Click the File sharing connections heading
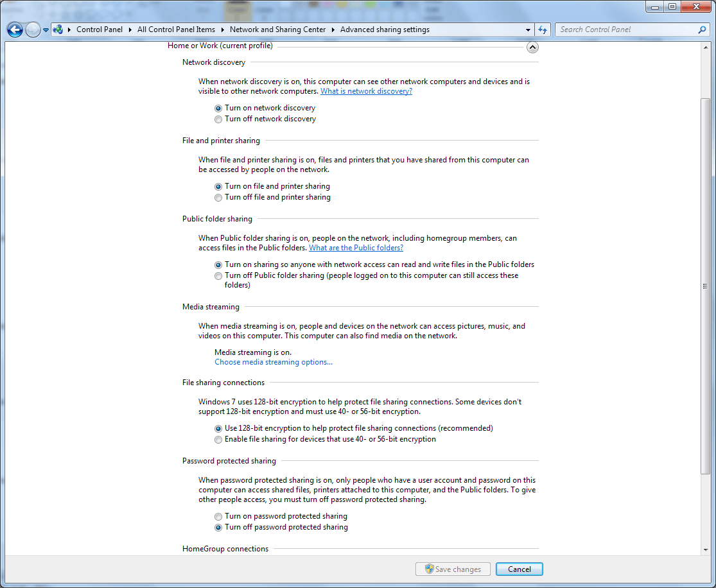This screenshot has width=716, height=588. 223,383
